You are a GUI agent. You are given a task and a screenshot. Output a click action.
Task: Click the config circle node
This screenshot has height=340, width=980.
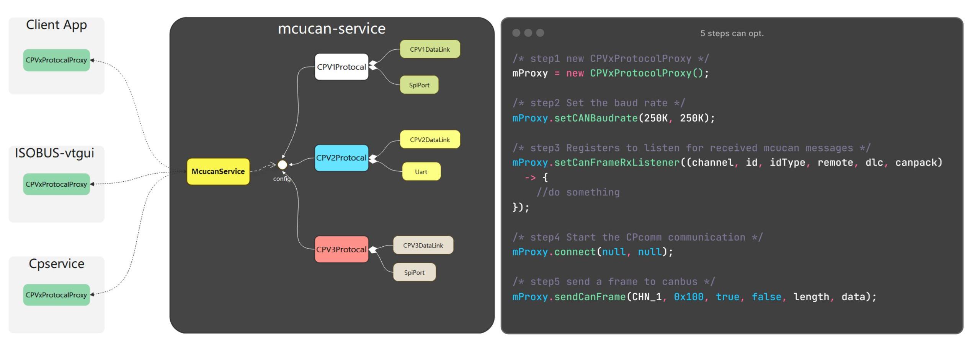coord(282,165)
